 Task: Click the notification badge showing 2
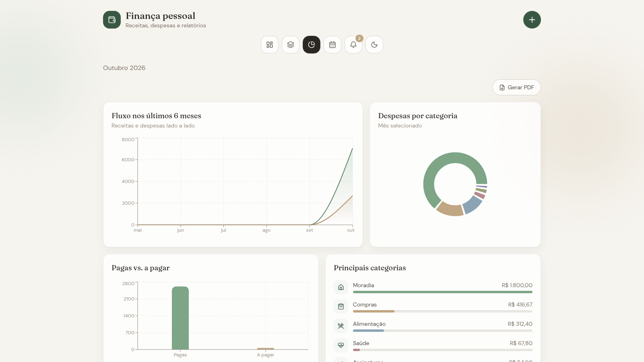[359, 39]
